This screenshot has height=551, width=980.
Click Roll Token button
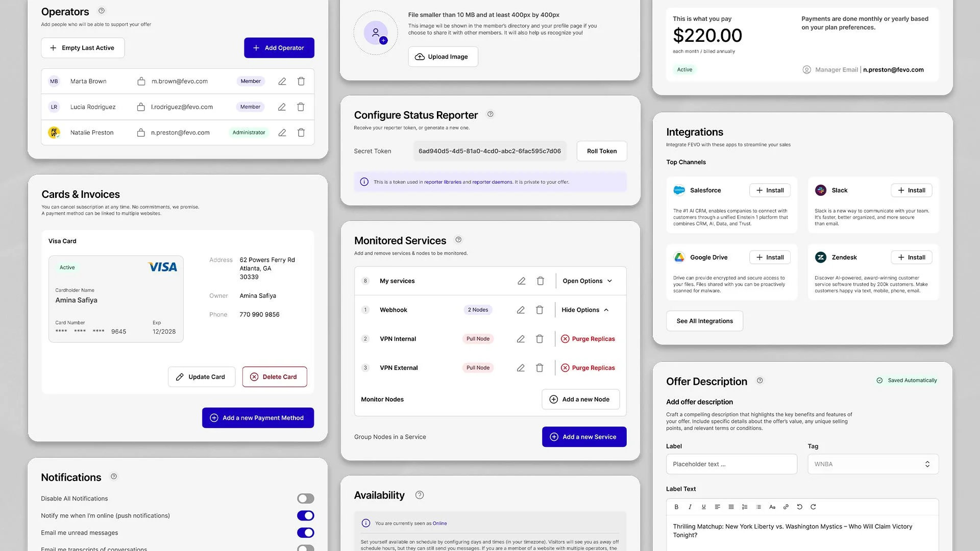[602, 152]
